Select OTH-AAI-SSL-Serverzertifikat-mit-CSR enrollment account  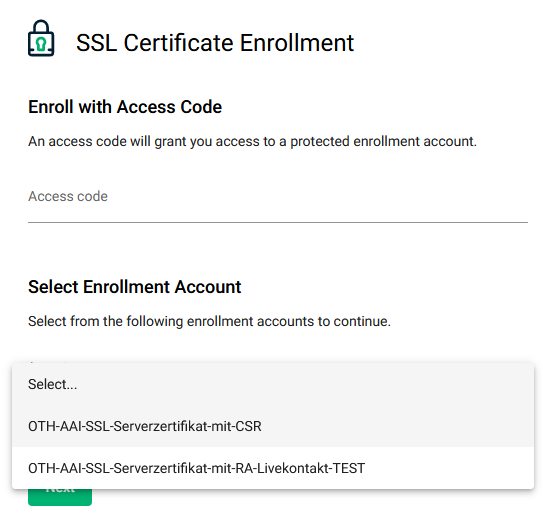click(273, 426)
